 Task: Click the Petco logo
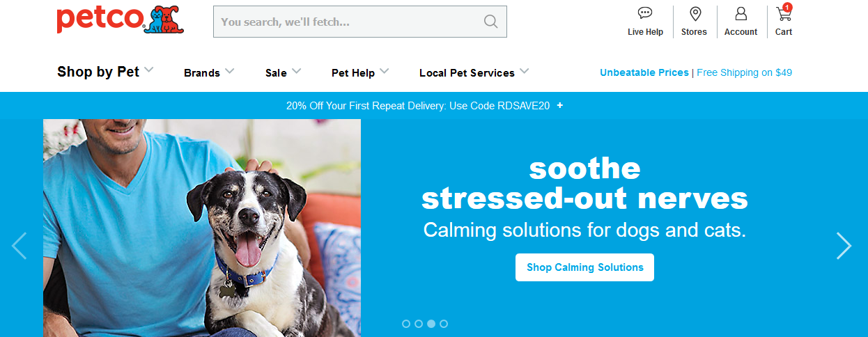pyautogui.click(x=119, y=20)
